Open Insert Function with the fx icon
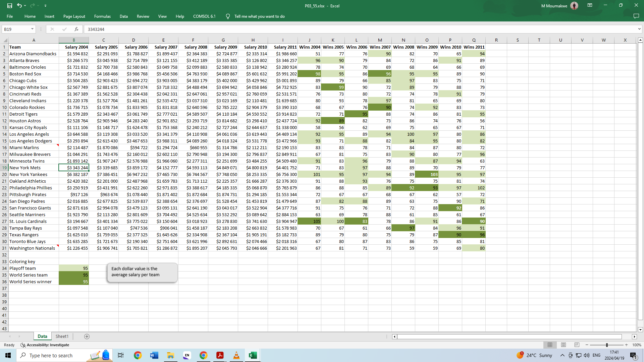This screenshot has height=362, width=644. point(76,29)
